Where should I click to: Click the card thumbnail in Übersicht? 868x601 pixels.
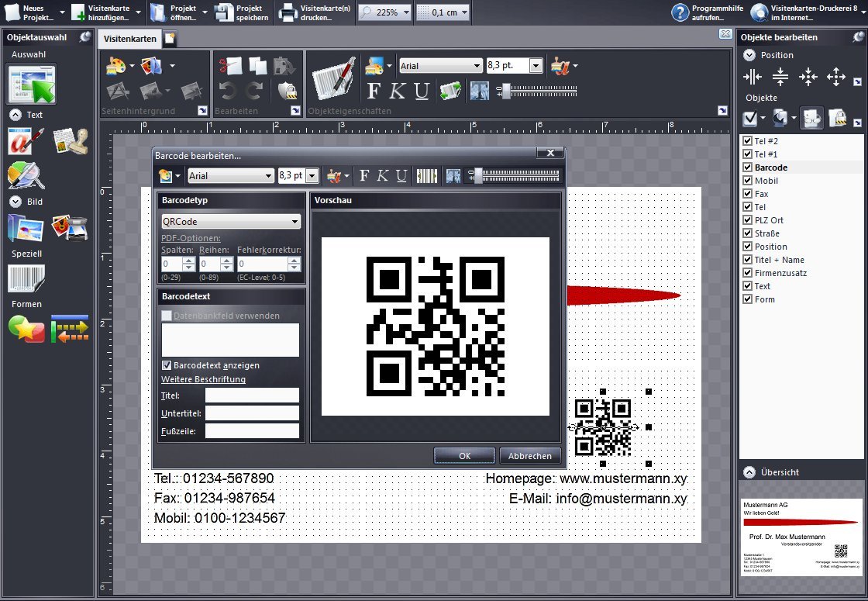tap(801, 537)
